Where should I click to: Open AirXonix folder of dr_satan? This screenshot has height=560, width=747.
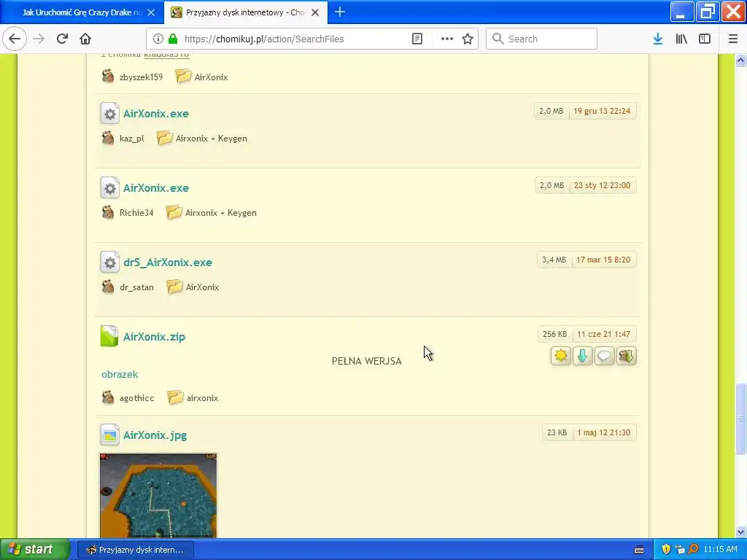[203, 287]
